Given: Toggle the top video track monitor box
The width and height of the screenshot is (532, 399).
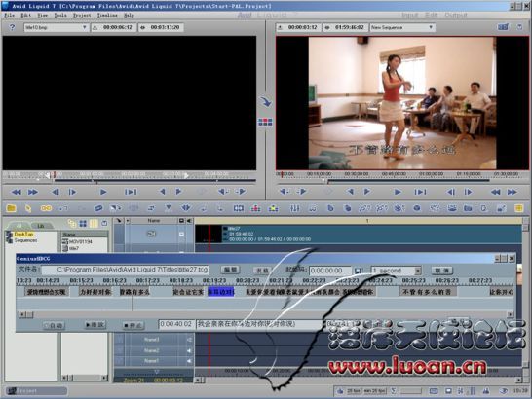Looking at the screenshot, I should coord(181,234).
